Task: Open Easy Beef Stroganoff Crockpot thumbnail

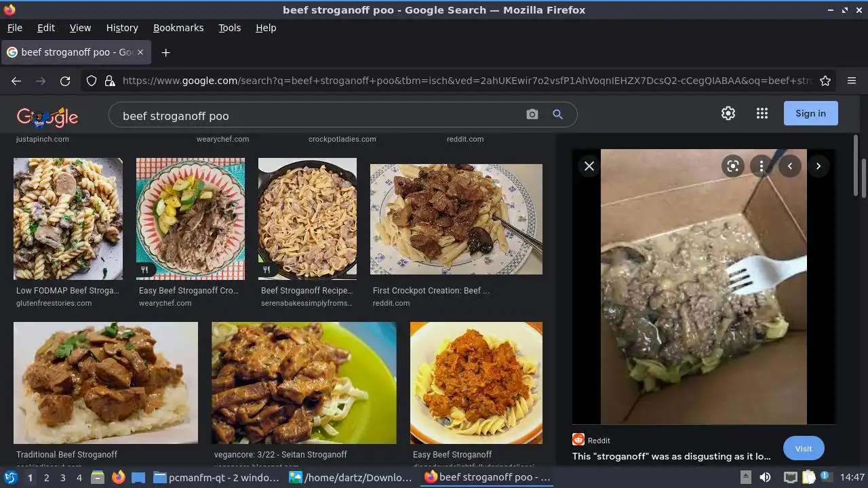Action: [191, 219]
